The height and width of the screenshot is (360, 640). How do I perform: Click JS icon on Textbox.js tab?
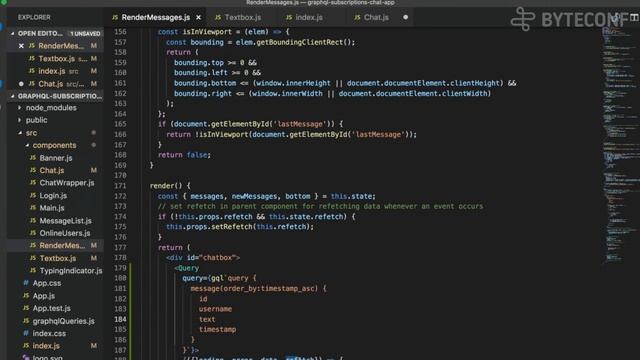(218, 18)
